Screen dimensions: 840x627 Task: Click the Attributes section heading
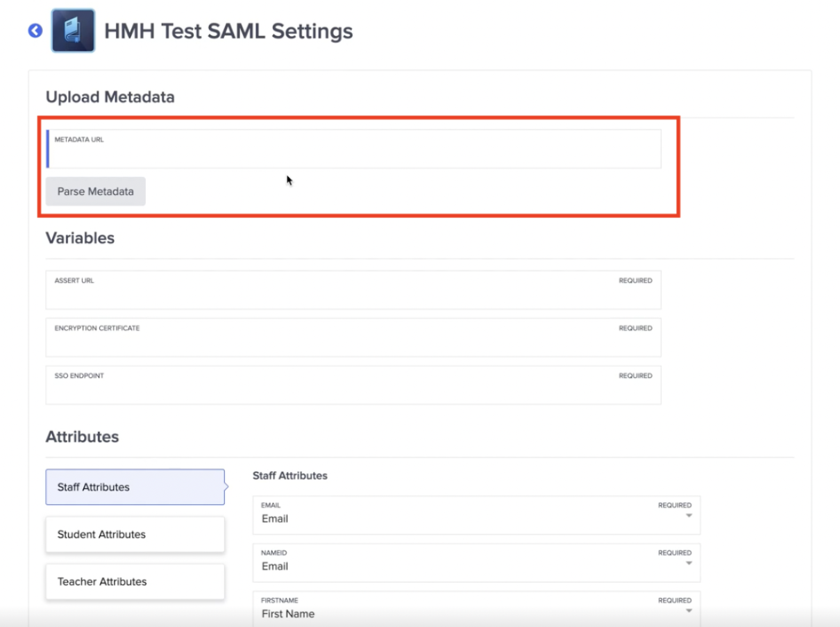tap(83, 437)
